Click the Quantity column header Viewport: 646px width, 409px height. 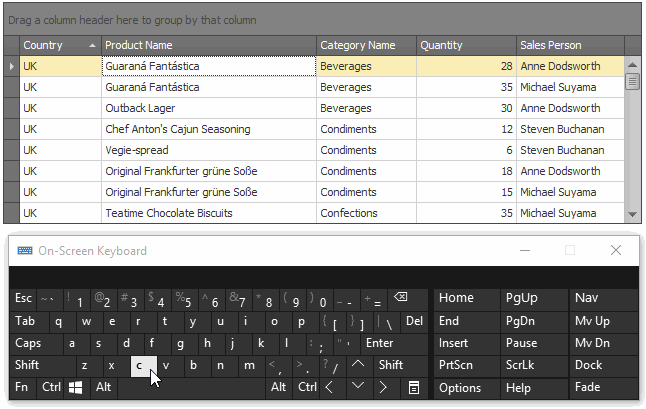pos(465,45)
